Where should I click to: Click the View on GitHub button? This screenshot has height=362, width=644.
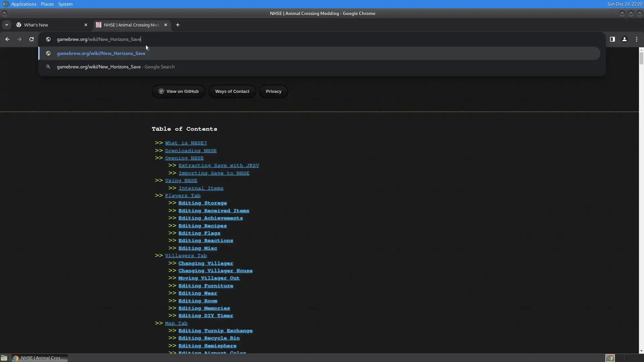pos(178,91)
